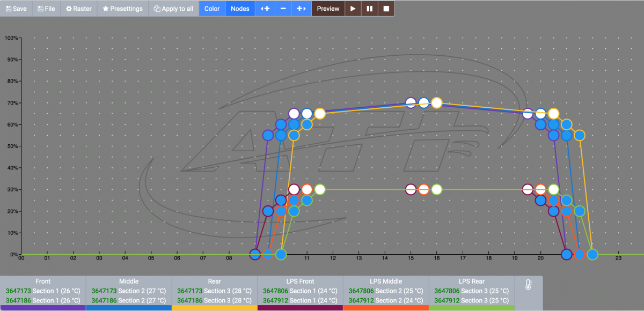Screen dimensions: 644x311
Task: Pause the preview playback
Action: 370,9
